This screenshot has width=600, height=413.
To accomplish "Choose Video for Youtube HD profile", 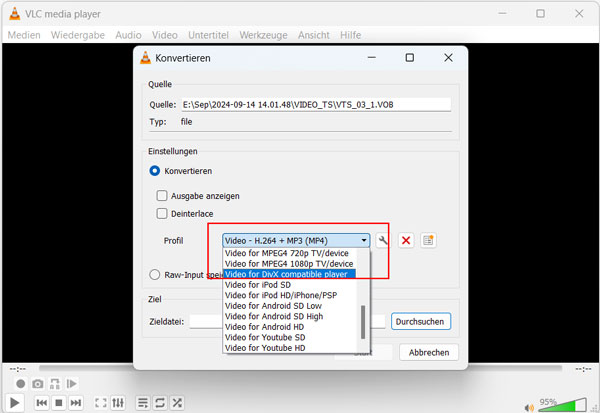I will (x=289, y=348).
